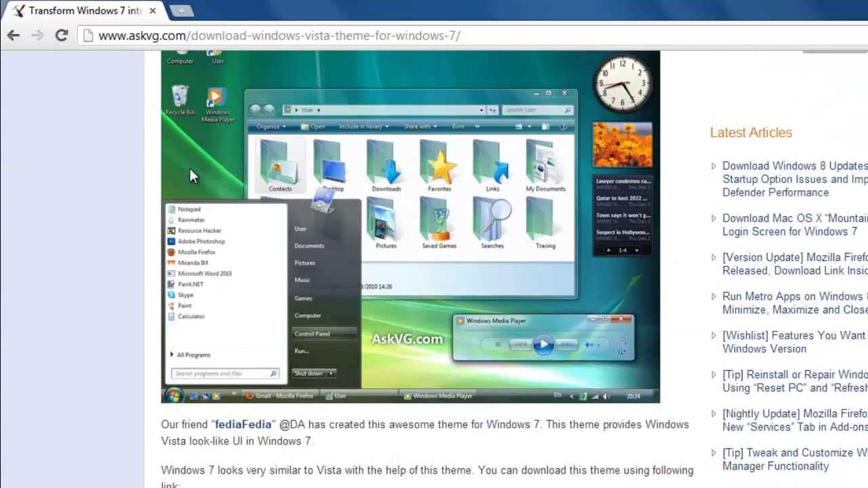Go back to the previous page
Screen dimensions: 868x488
(14, 35)
